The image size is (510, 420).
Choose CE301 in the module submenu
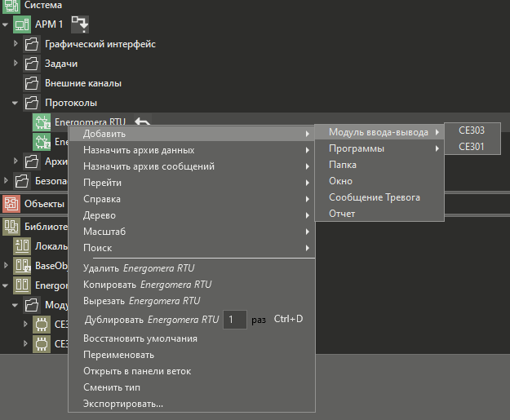coord(472,148)
